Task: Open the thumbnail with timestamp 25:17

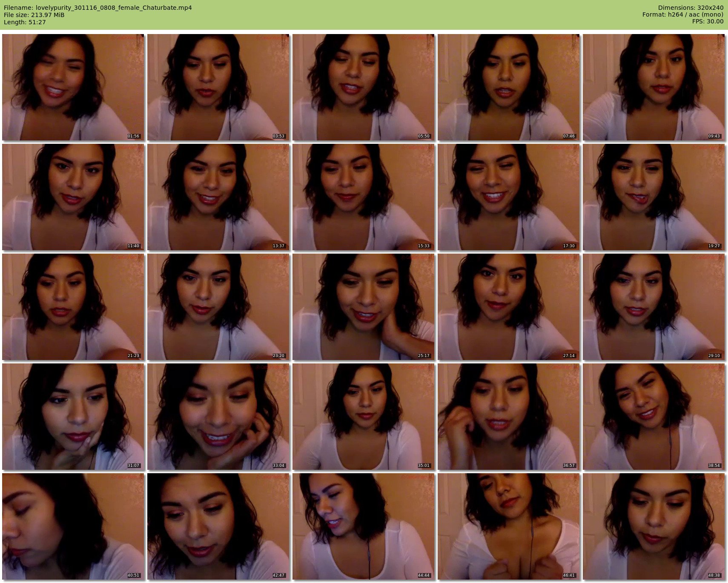Action: (364, 307)
